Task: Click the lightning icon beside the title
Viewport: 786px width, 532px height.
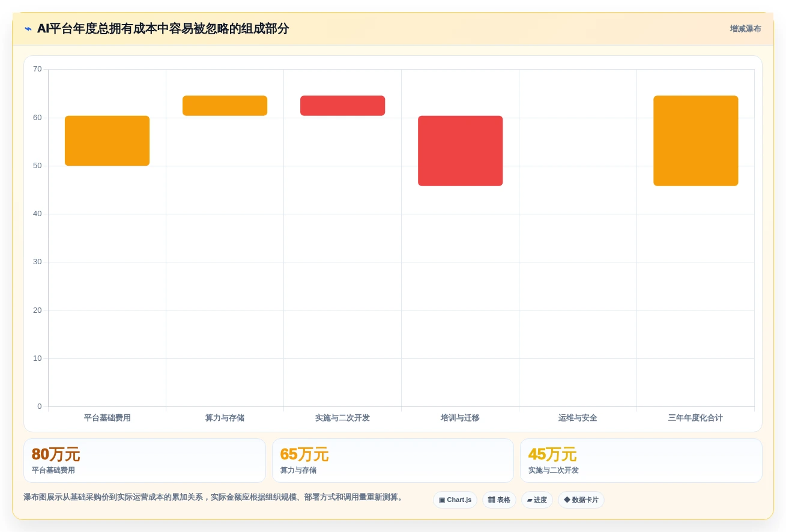Action: coord(28,29)
